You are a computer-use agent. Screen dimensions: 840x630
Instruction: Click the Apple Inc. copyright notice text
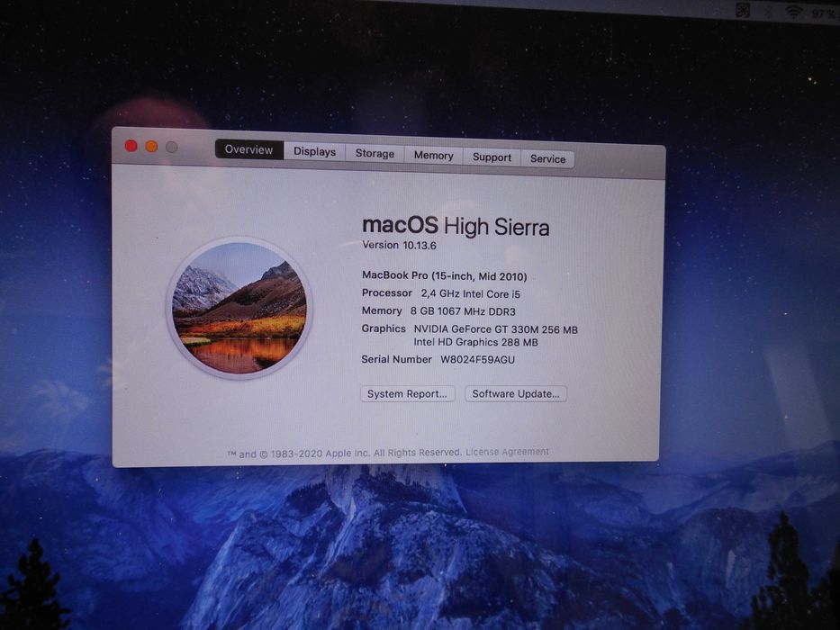(345, 454)
